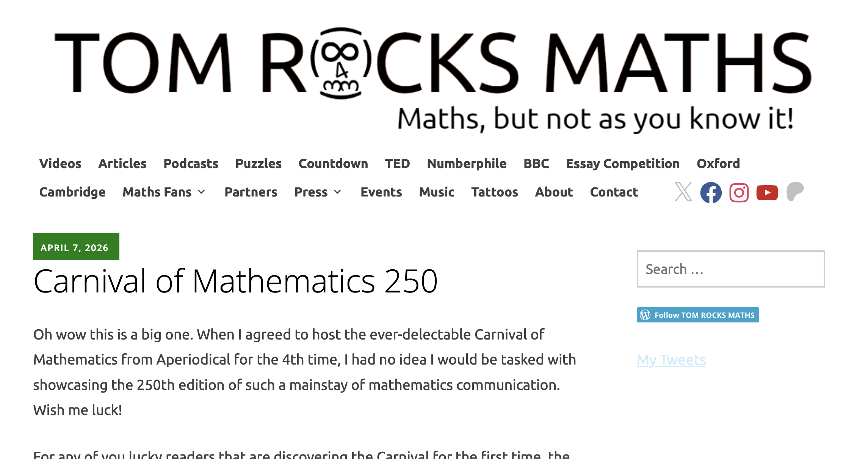Go to the Numberphile menu page
The image size is (868, 459).
click(x=467, y=163)
